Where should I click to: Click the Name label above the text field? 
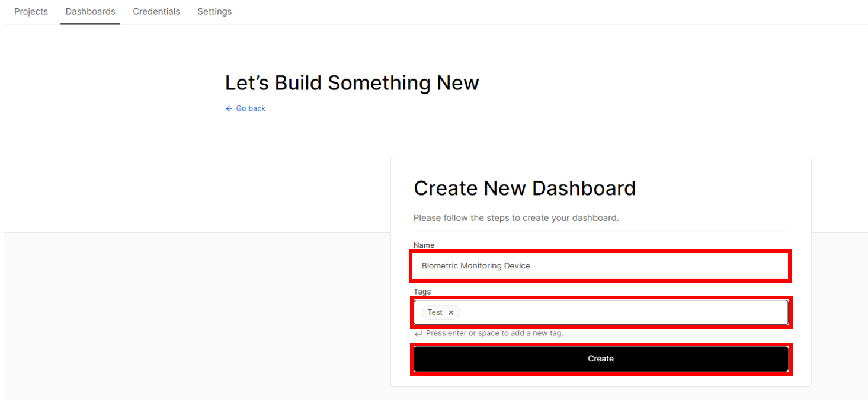(x=424, y=245)
